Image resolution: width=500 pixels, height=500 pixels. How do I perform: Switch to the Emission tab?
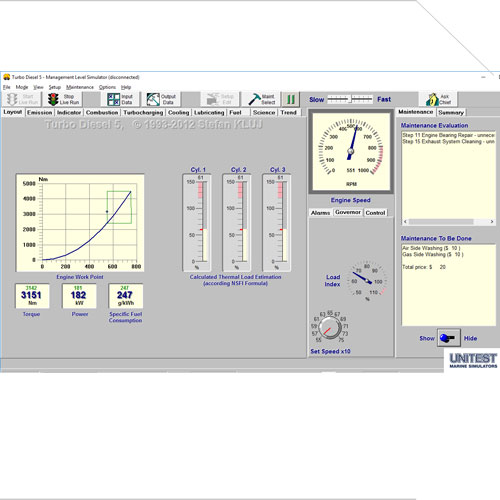[40, 112]
